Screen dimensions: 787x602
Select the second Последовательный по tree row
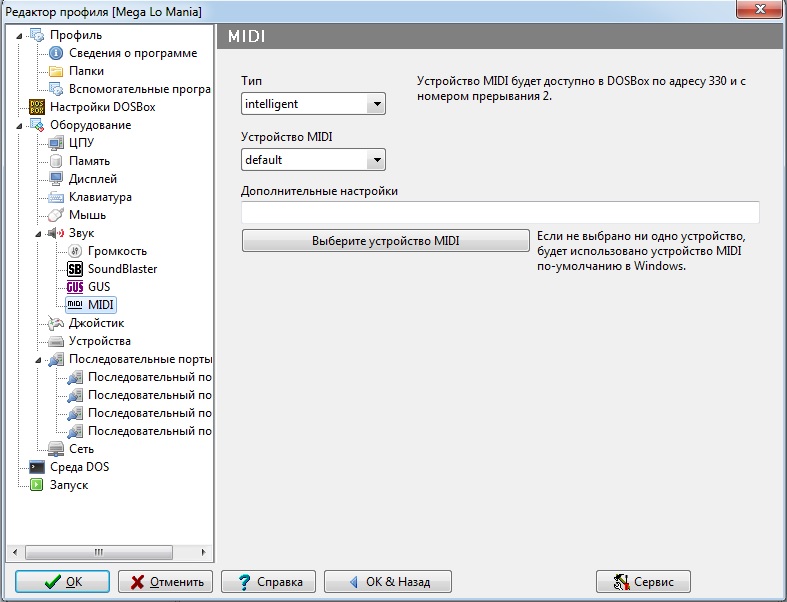(x=149, y=395)
